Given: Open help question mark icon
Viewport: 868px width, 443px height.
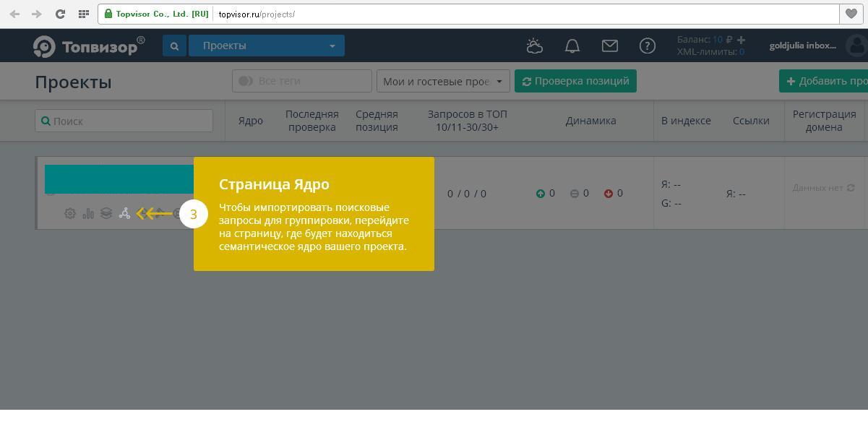Looking at the screenshot, I should (648, 46).
